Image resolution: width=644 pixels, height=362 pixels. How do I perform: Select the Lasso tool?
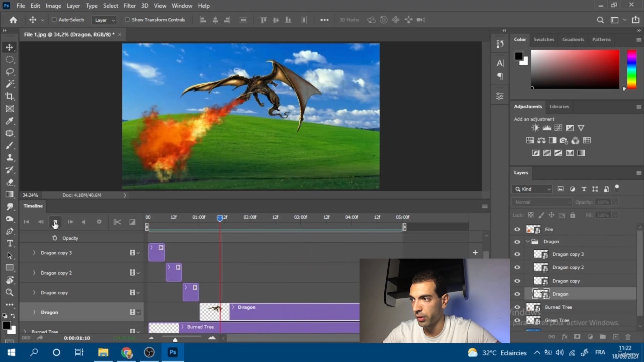click(x=10, y=72)
